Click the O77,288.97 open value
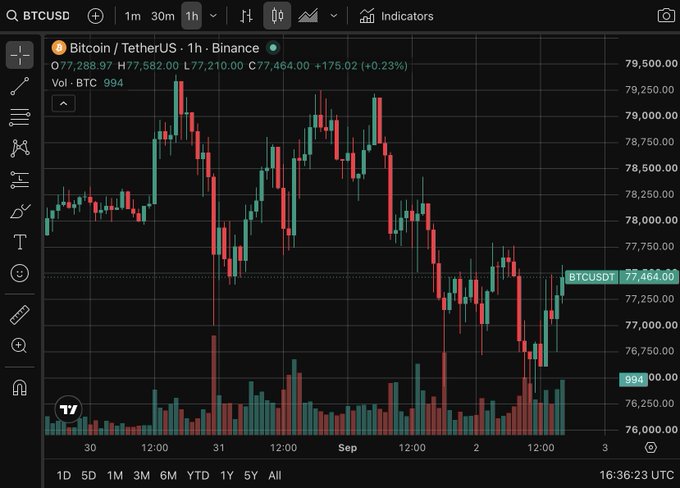The image size is (680, 488). coord(82,66)
